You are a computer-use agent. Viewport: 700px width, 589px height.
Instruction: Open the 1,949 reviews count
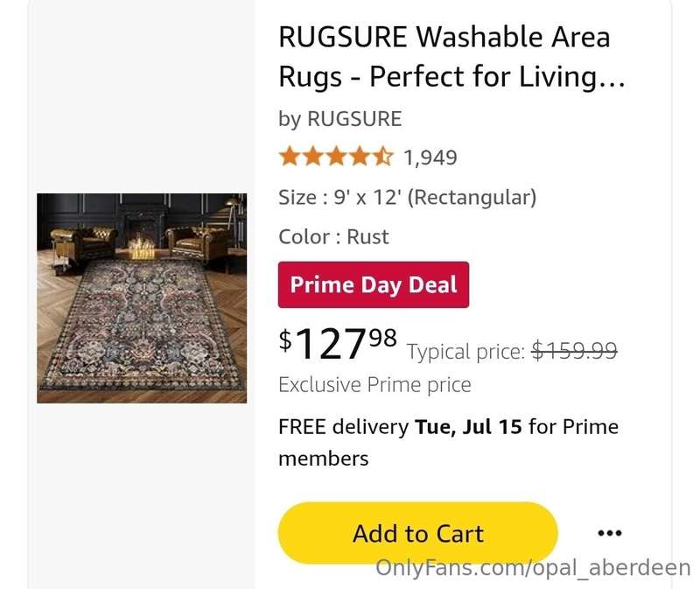tap(430, 158)
